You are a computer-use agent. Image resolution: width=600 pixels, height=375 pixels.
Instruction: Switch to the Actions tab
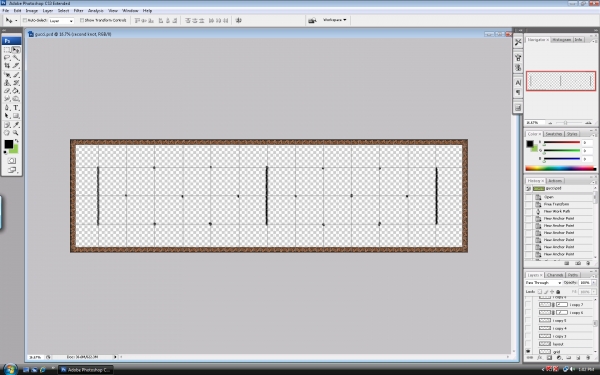pyautogui.click(x=555, y=181)
